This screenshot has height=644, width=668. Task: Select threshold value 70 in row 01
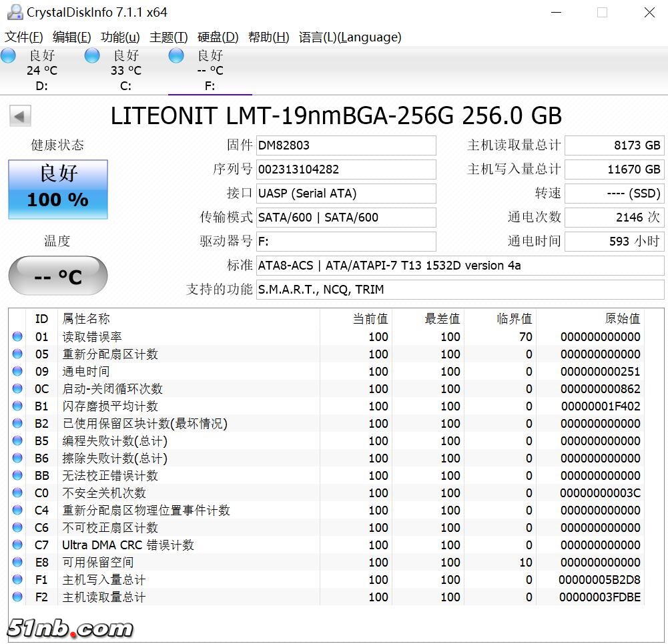tap(526, 336)
